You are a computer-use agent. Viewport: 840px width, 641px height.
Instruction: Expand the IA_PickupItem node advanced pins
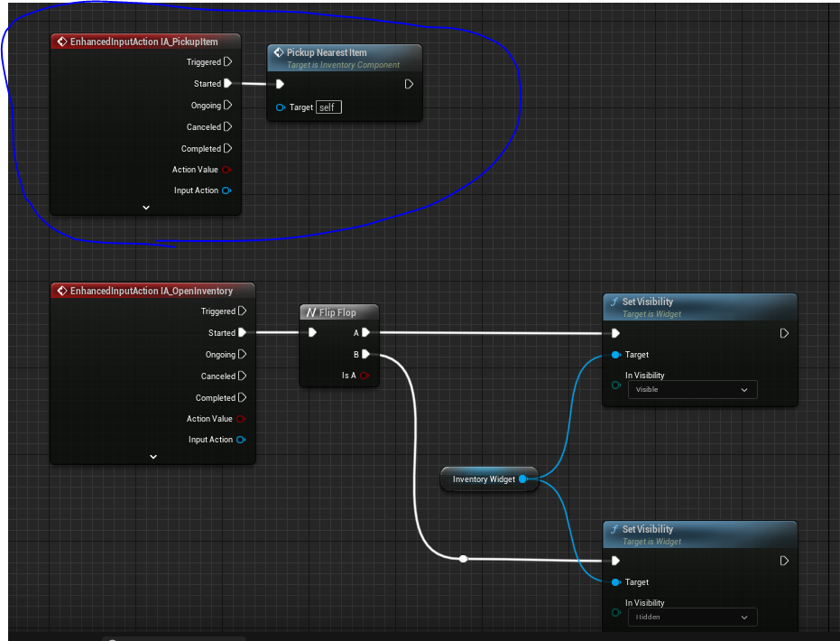click(x=146, y=208)
